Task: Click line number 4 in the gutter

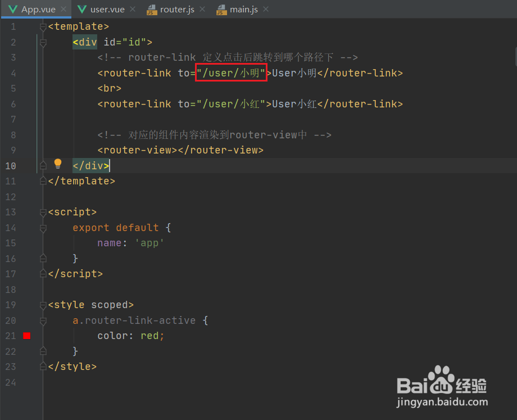Action: tap(13, 73)
